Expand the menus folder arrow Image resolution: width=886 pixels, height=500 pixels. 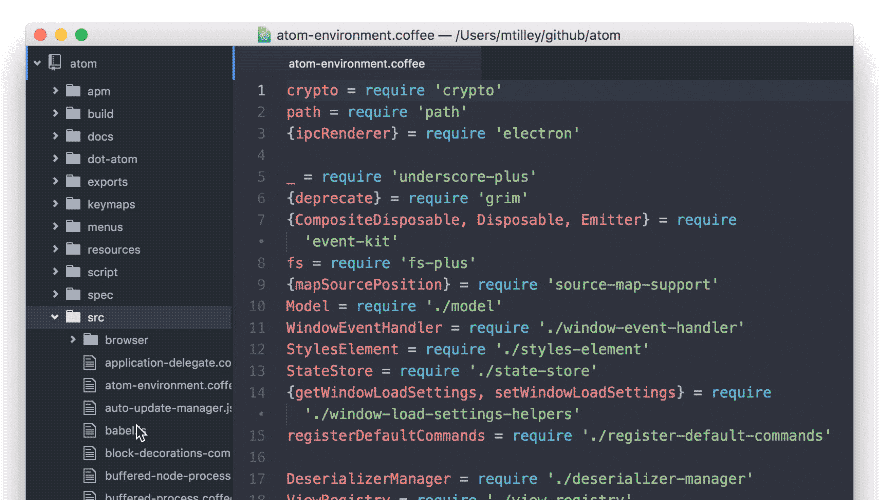coord(56,227)
